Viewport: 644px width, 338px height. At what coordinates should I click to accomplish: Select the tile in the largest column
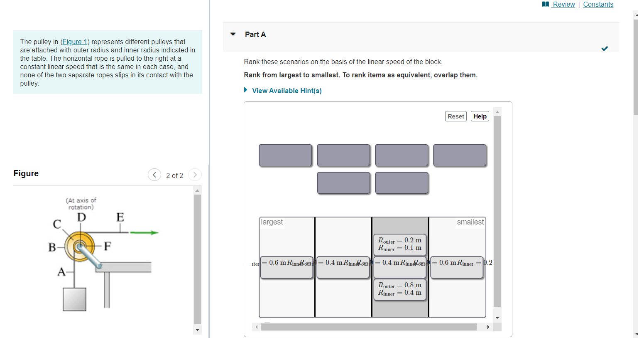pos(286,267)
